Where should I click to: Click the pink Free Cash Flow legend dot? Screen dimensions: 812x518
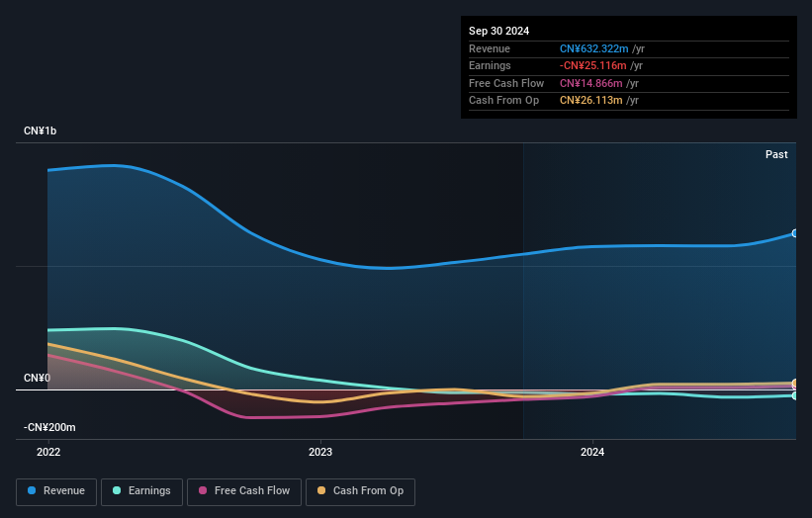point(203,490)
